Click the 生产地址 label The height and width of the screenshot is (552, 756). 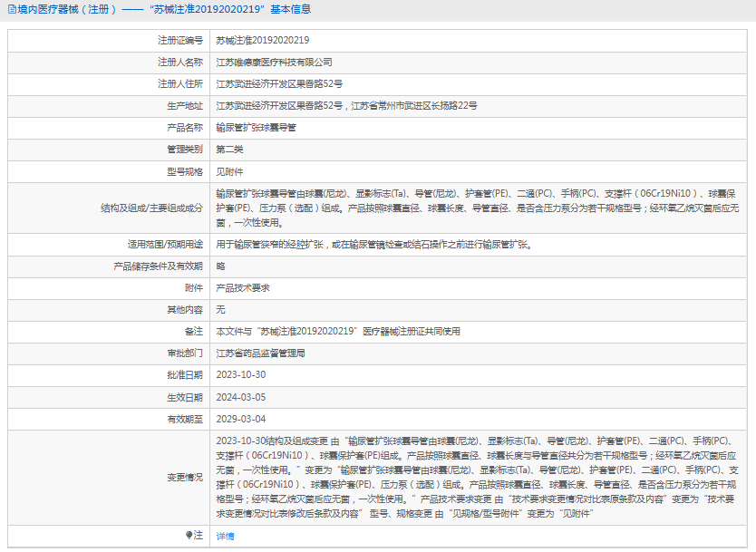tap(185, 105)
